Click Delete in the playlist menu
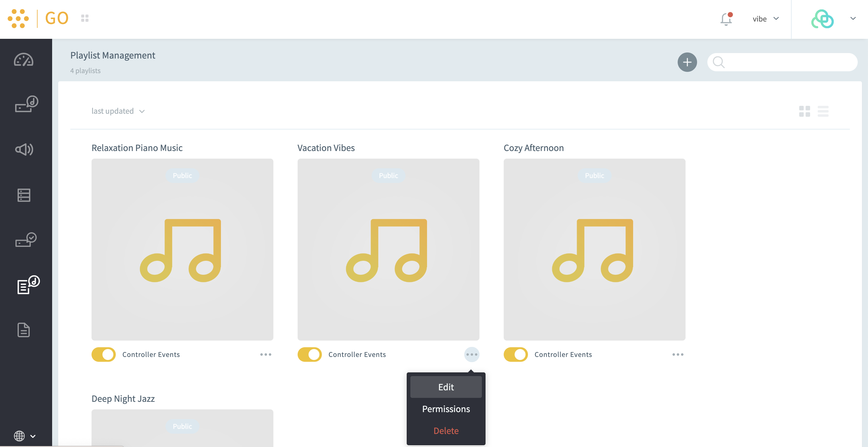Image resolution: width=868 pixels, height=447 pixels. click(446, 431)
